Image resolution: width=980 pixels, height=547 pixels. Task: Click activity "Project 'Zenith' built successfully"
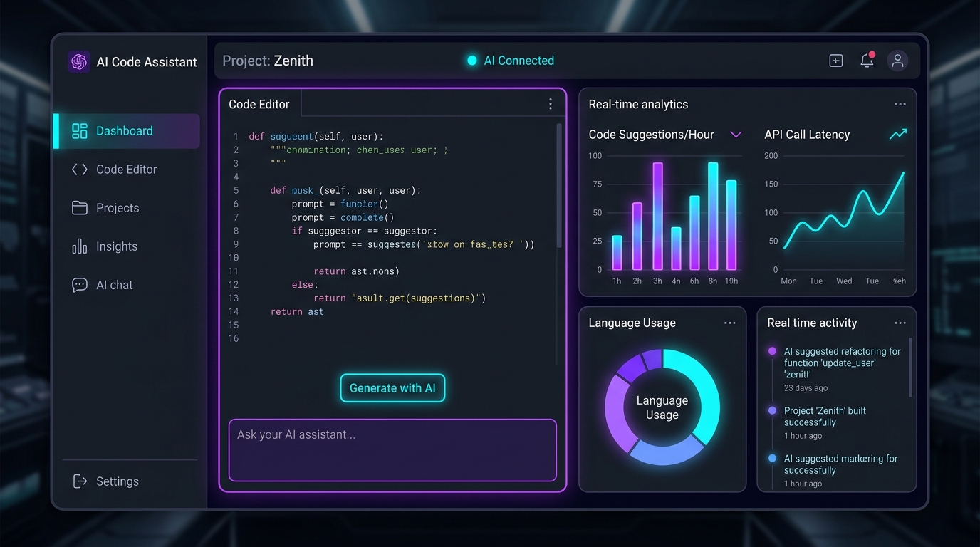(825, 417)
